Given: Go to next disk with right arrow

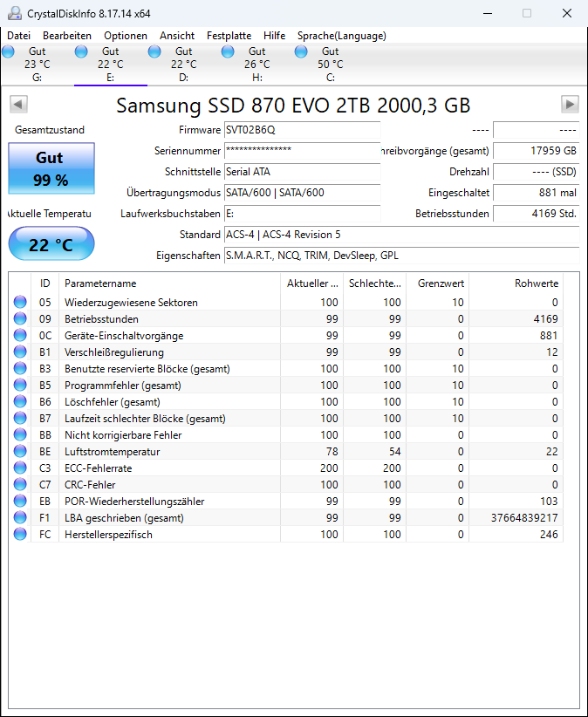Looking at the screenshot, I should tap(570, 105).
